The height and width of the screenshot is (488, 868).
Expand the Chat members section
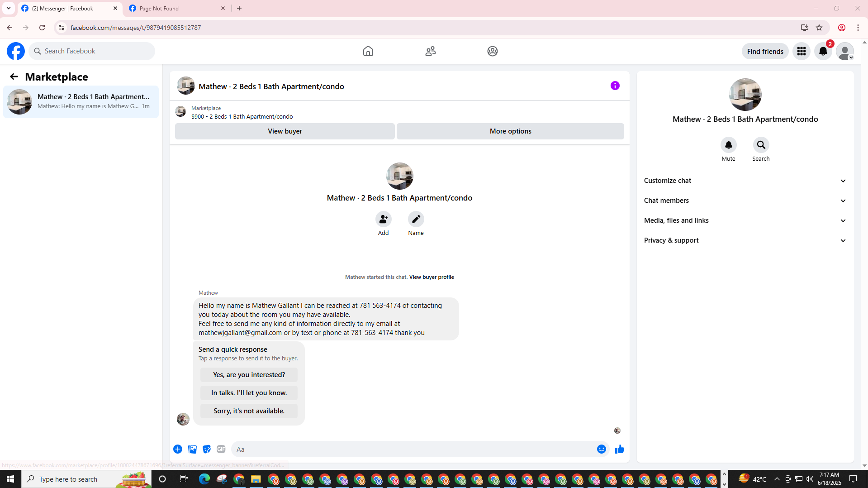(x=745, y=201)
